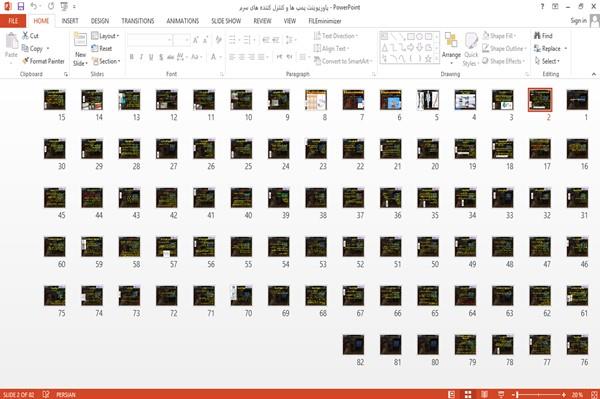Click the zoom out minus button
Screen dimensions: 600x399
tap(513, 394)
